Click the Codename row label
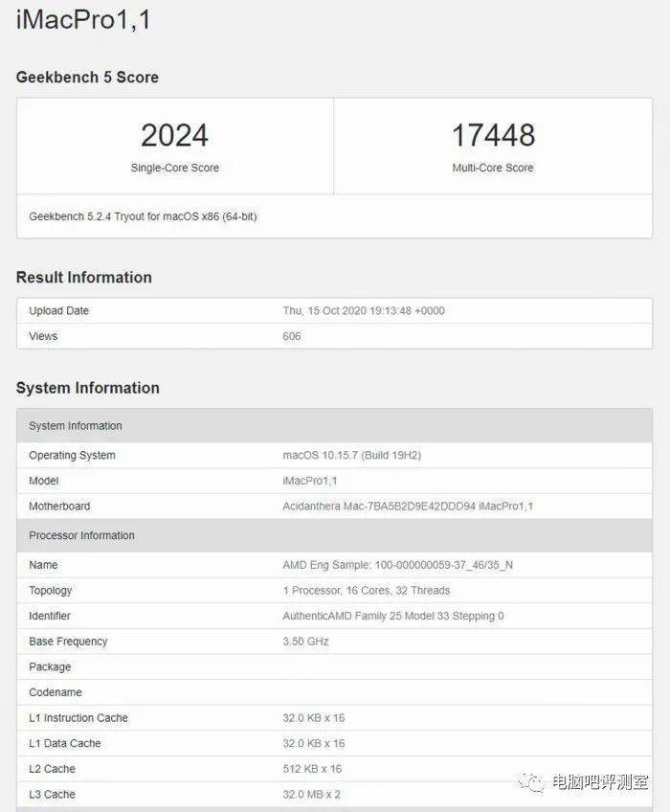Image resolution: width=670 pixels, height=812 pixels. point(56,692)
